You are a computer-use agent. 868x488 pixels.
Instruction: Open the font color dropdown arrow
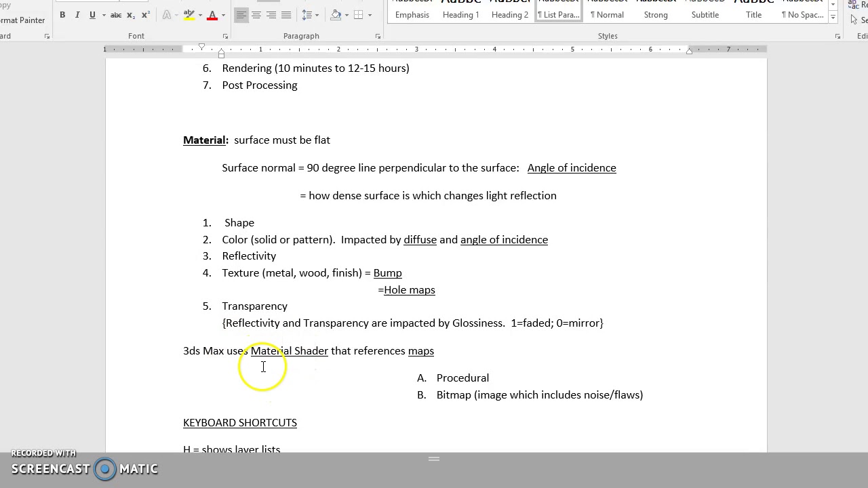pyautogui.click(x=223, y=15)
